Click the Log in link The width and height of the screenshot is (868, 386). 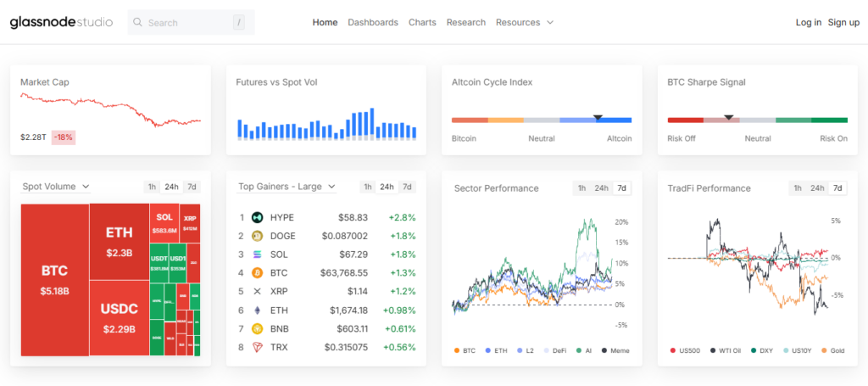coord(809,22)
